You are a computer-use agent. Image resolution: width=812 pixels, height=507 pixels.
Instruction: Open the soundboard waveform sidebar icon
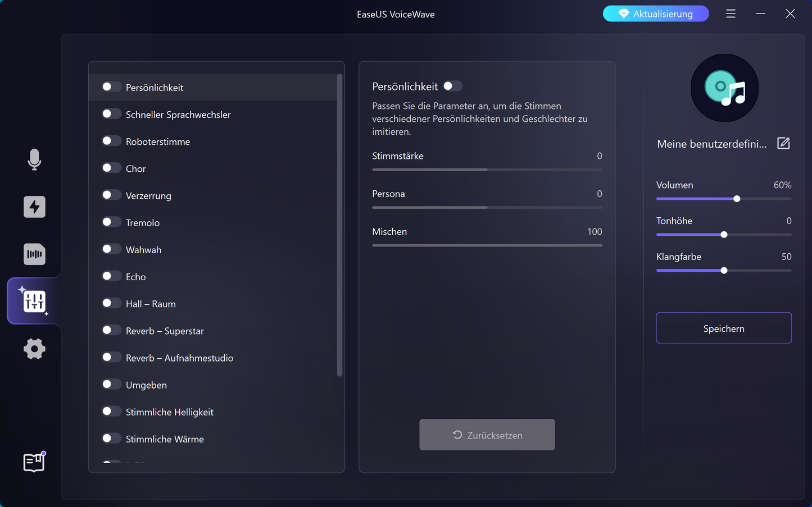click(x=34, y=254)
